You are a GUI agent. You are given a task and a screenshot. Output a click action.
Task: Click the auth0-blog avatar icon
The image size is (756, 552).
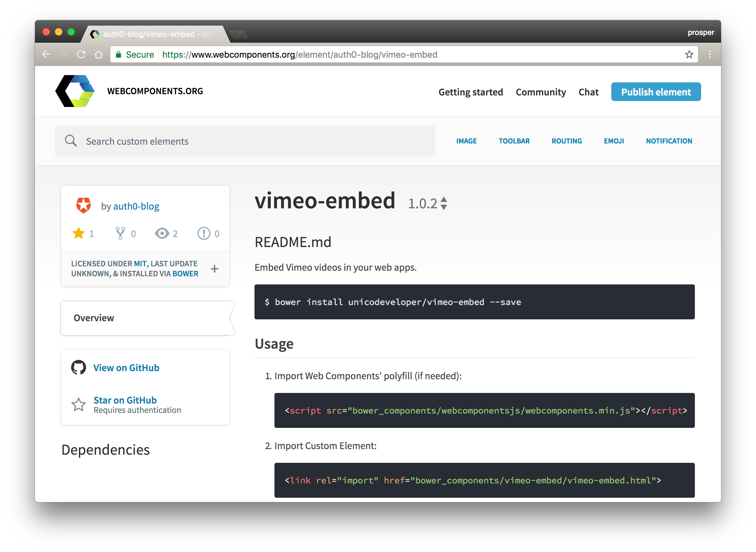(84, 206)
